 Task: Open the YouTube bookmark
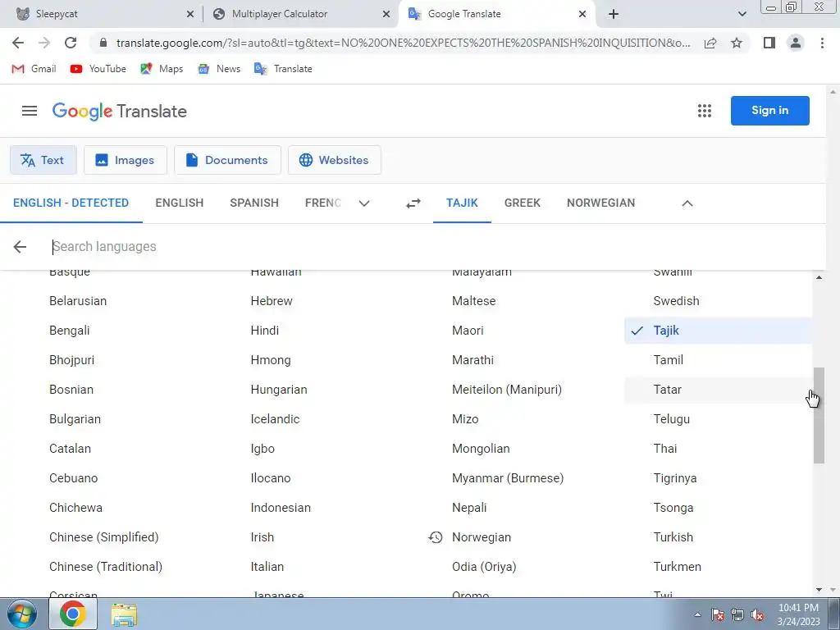tap(98, 69)
